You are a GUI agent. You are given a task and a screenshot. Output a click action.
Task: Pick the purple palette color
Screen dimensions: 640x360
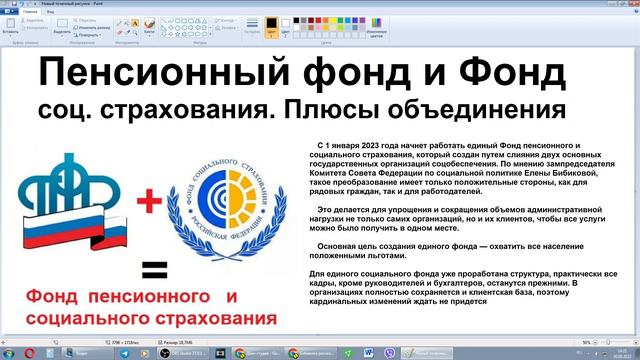(362, 20)
